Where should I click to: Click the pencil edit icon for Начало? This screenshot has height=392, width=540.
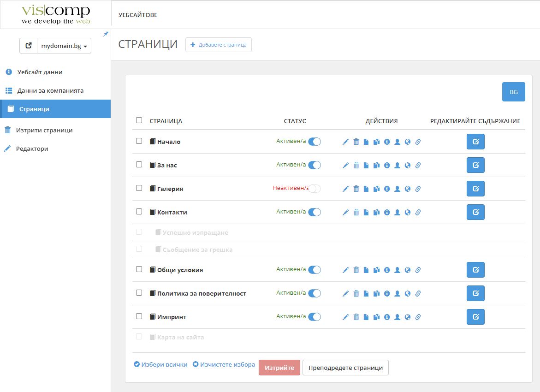click(346, 142)
